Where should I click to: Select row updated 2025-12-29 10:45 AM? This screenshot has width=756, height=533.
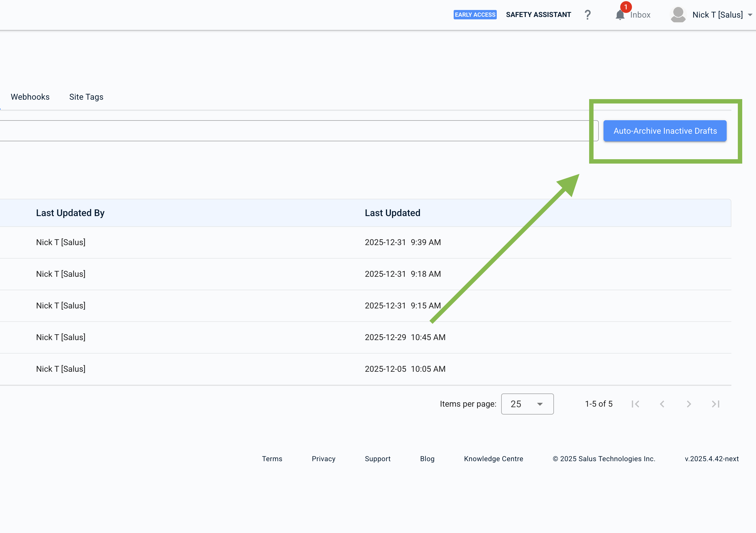[x=405, y=337]
